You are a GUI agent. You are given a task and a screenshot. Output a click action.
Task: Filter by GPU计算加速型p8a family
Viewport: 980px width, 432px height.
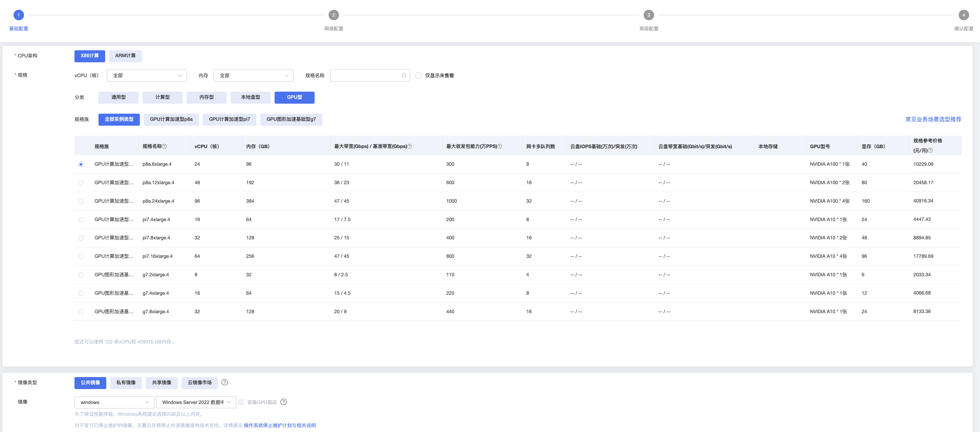[171, 119]
